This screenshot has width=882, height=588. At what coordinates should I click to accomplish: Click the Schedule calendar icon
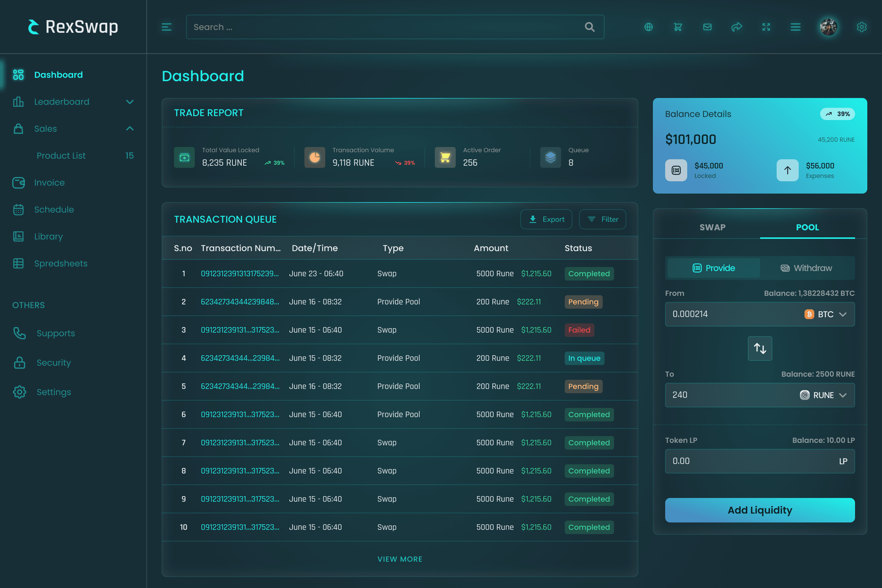18,209
